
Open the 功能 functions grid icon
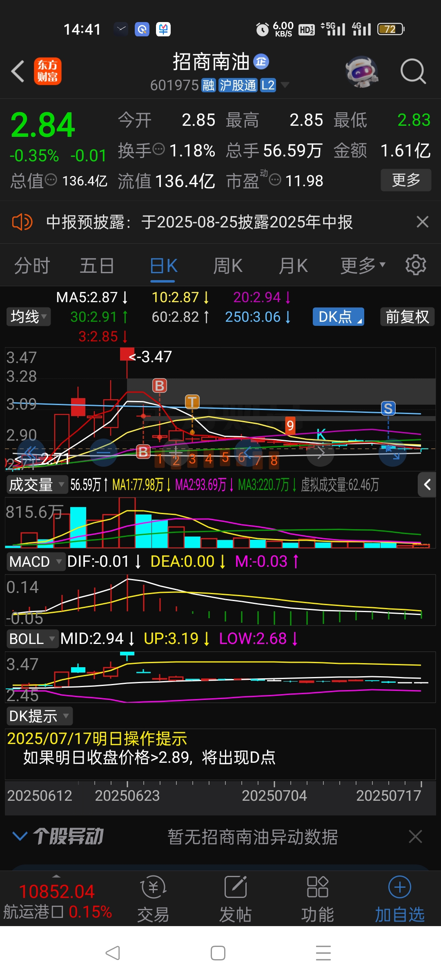[317, 899]
